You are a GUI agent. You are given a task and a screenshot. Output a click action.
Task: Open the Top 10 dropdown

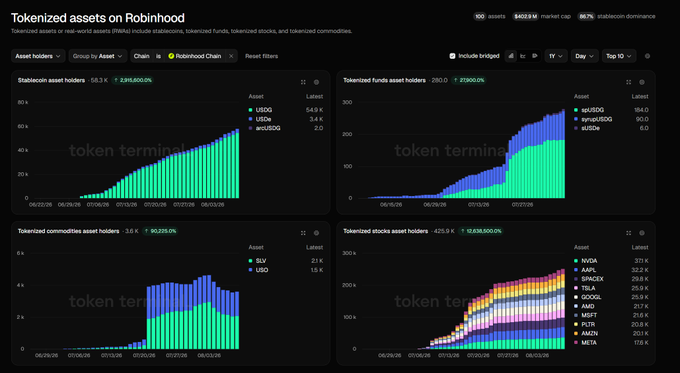click(x=619, y=56)
